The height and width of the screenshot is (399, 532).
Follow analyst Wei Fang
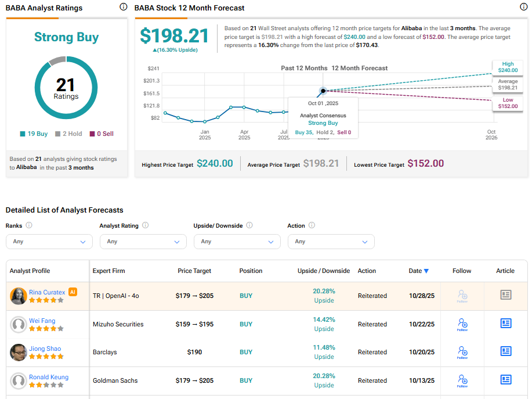462,325
